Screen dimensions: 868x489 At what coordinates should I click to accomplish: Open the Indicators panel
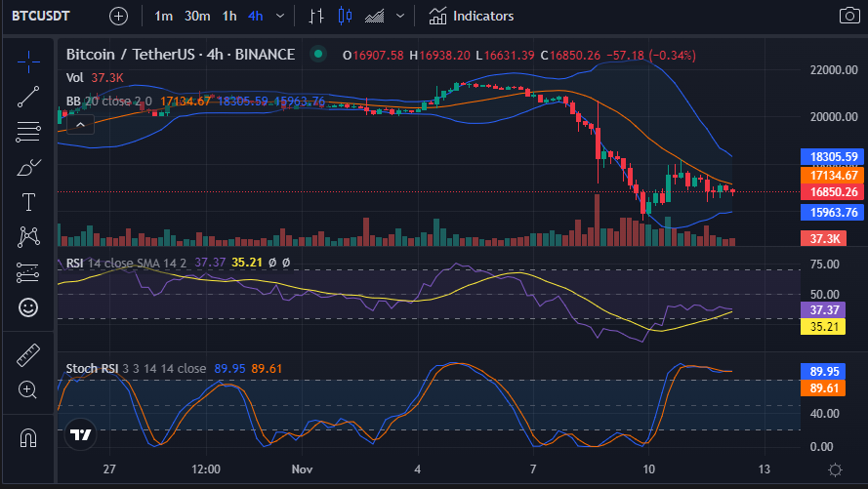(471, 16)
